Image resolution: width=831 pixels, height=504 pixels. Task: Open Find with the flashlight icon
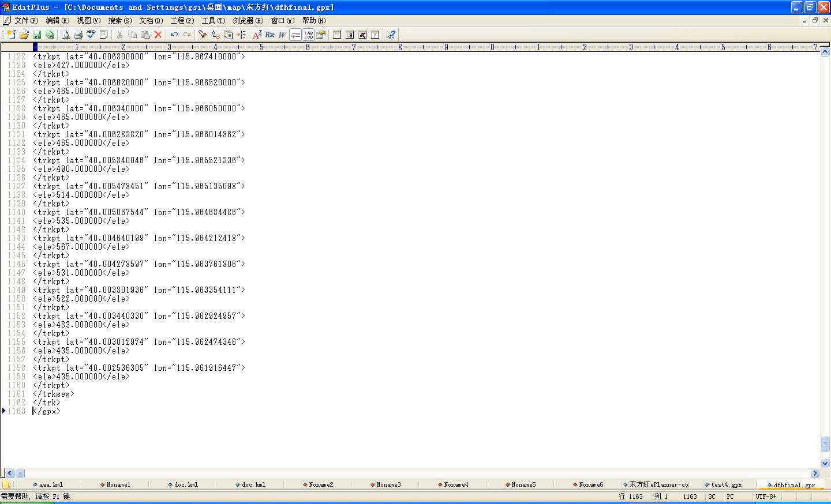203,35
